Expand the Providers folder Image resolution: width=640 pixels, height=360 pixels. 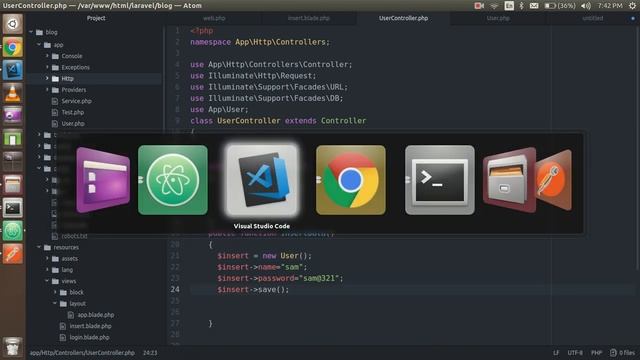[x=47, y=90]
